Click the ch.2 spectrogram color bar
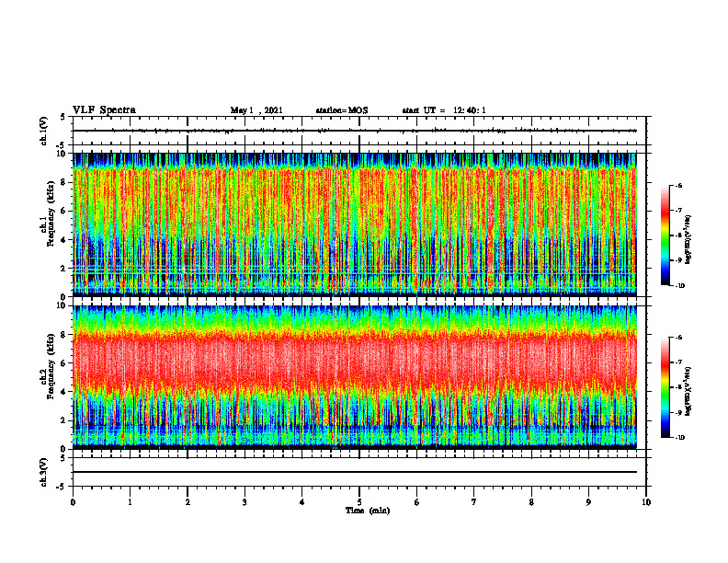 coord(665,387)
